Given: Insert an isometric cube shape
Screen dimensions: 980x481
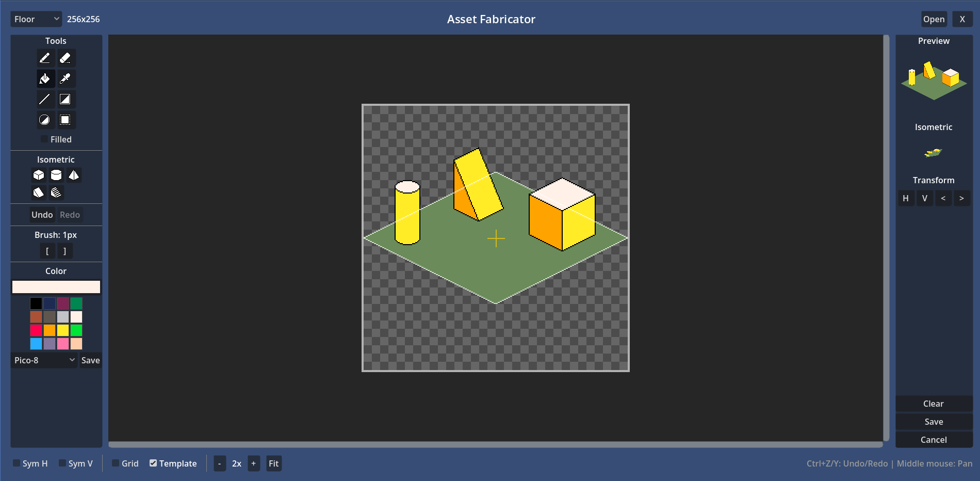Looking at the screenshot, I should [x=39, y=175].
